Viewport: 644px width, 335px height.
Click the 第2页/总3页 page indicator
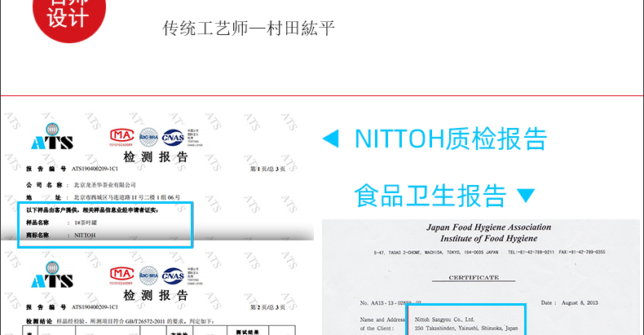point(267,307)
